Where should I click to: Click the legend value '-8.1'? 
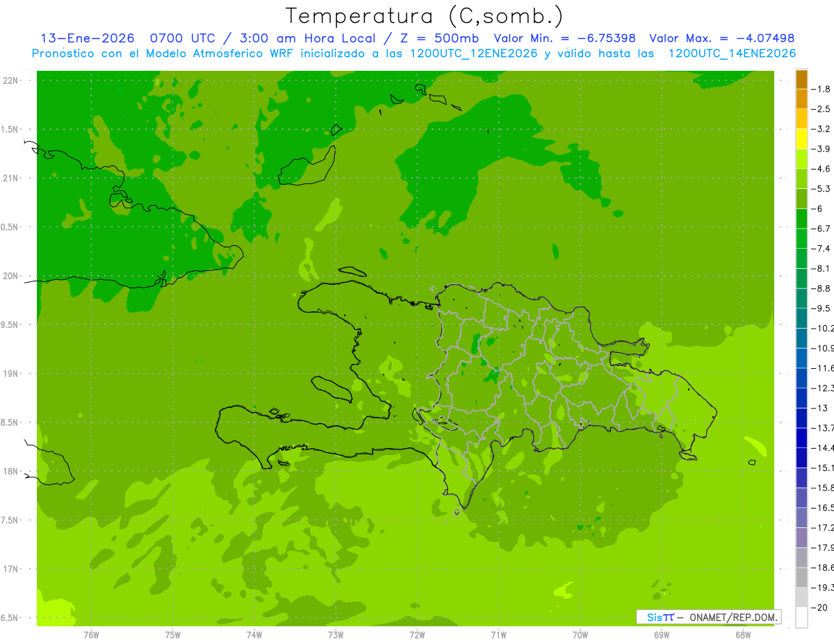(821, 268)
